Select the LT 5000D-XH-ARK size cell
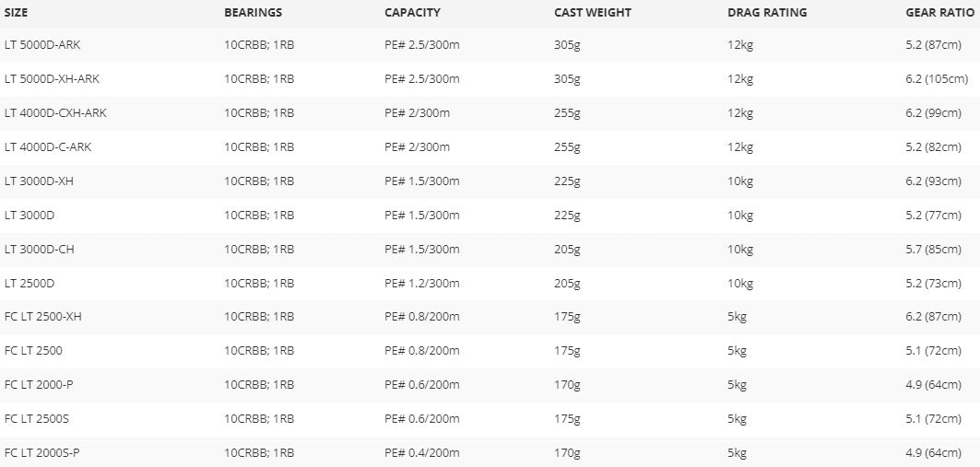The image size is (980, 467). (x=52, y=79)
